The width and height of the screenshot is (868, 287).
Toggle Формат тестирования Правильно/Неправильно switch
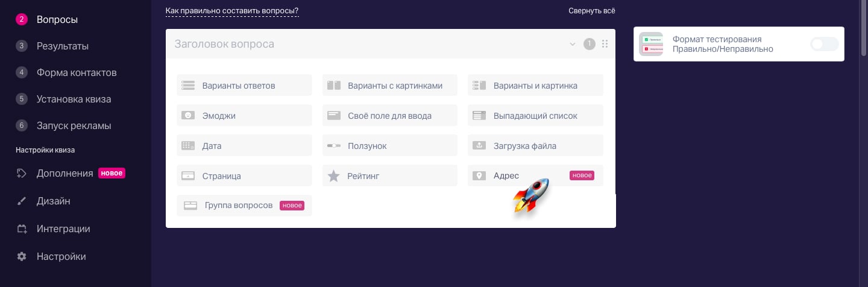(x=824, y=44)
